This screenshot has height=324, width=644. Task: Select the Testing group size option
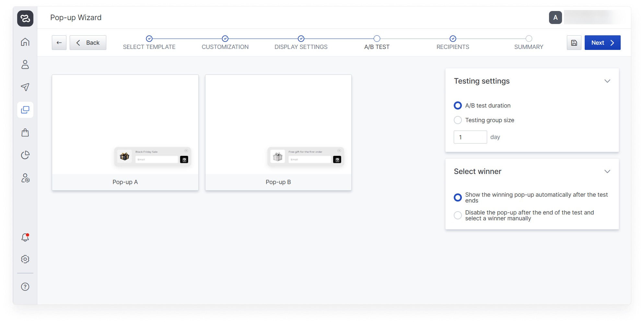tap(458, 120)
